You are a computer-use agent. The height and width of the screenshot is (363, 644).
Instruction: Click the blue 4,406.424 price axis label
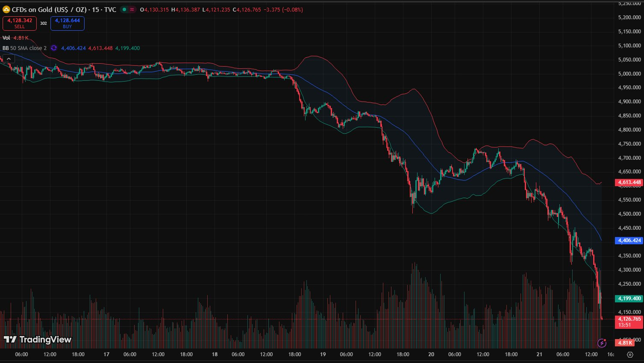[629, 240]
